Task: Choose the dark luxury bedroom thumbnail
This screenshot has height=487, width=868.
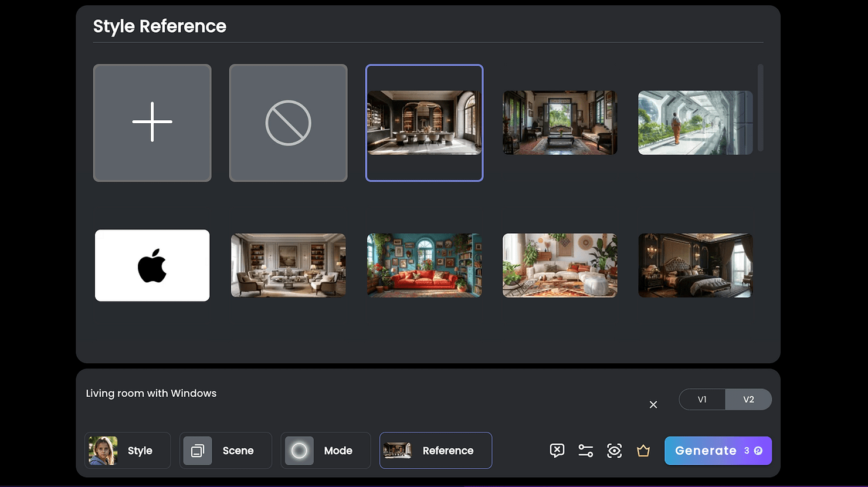Action: pos(696,265)
